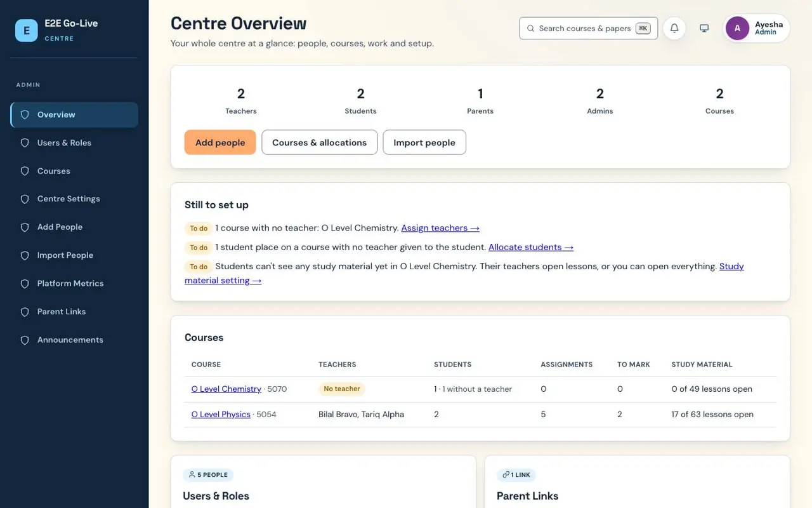Click the orange Add people button
The width and height of the screenshot is (812, 508).
coord(220,142)
